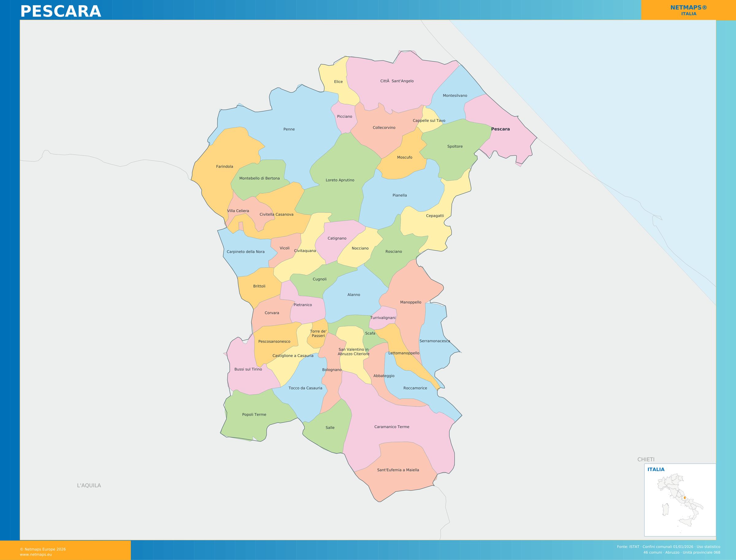Viewport: 736px width, 560px height.
Task: Select the Alanno label
Action: (354, 295)
